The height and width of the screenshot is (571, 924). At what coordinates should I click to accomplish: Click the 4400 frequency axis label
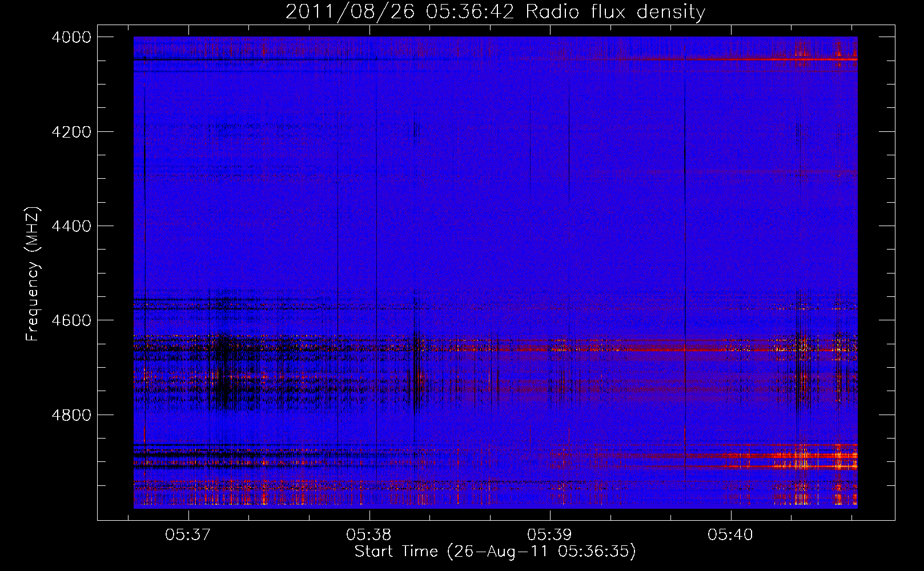71,226
